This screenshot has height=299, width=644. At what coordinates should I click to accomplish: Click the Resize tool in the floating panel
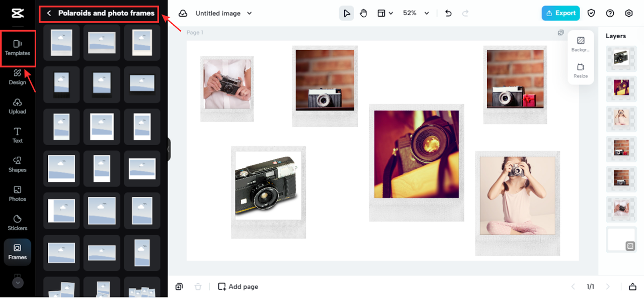click(x=581, y=70)
